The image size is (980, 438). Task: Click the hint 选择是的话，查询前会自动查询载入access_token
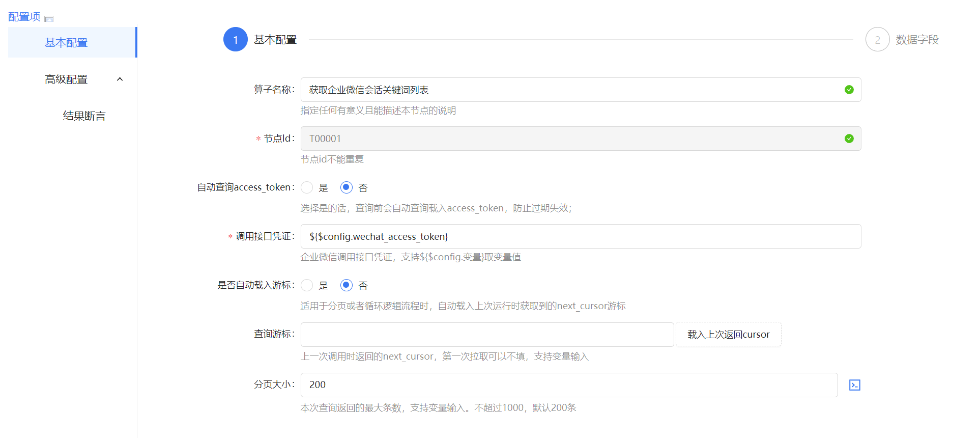click(436, 208)
